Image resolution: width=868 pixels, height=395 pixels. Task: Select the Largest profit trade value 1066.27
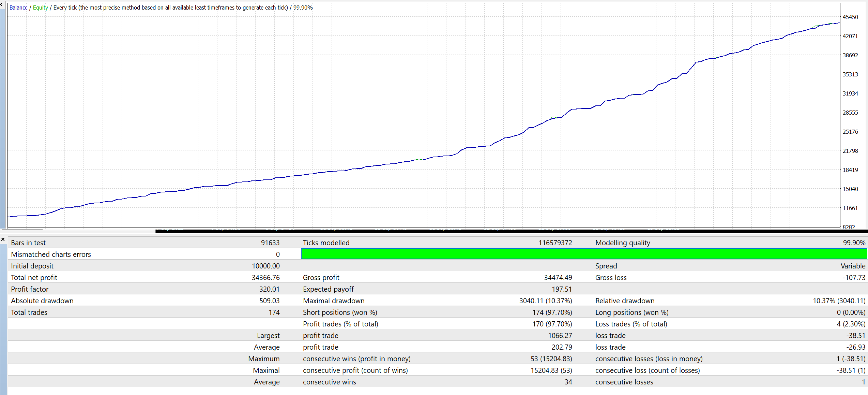(x=560, y=336)
